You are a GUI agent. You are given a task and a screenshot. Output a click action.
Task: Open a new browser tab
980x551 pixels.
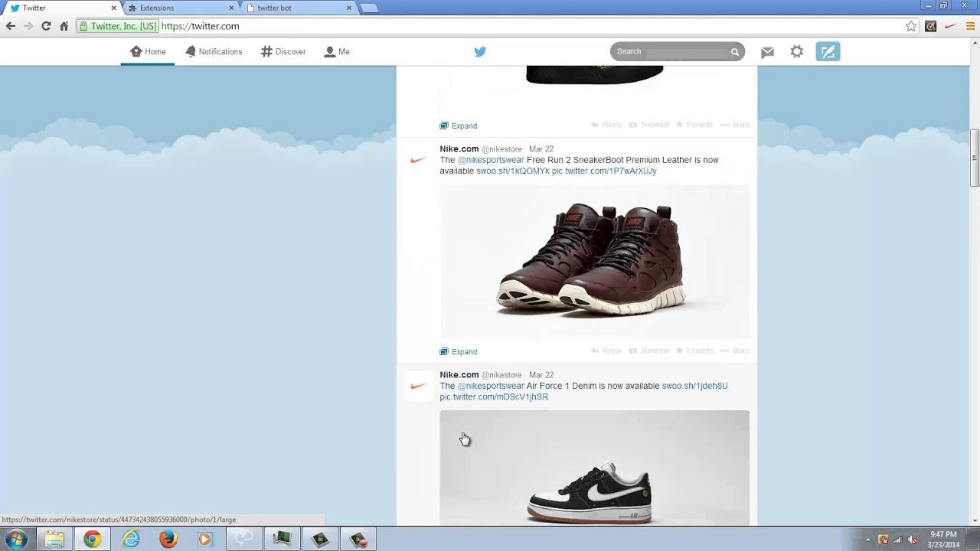coord(369,8)
